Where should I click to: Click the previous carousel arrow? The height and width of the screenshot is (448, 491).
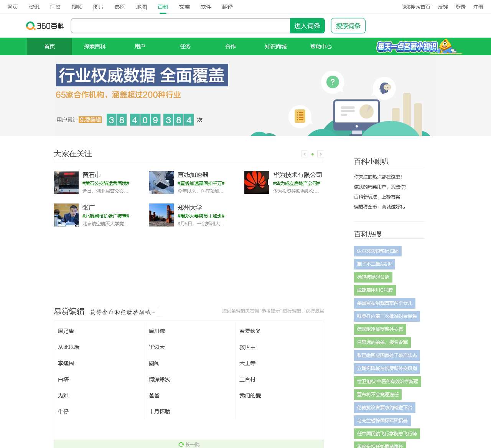tap(304, 154)
